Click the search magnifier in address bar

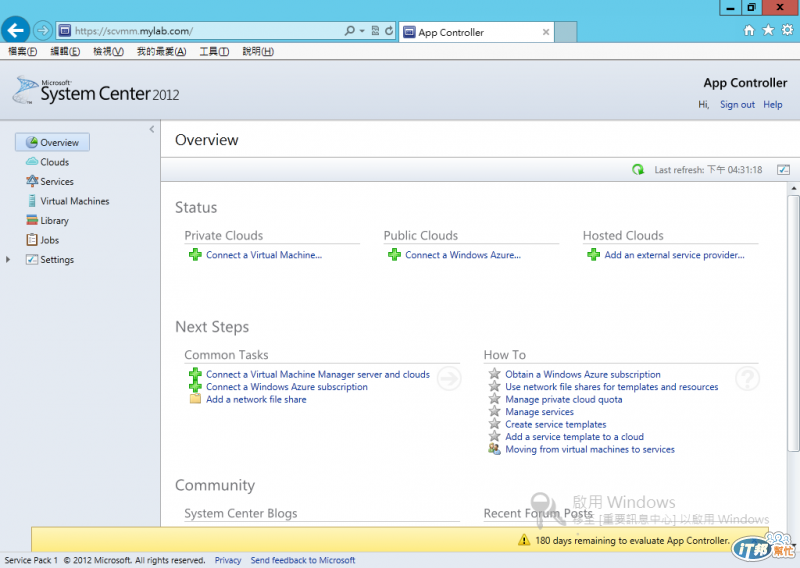(x=349, y=31)
